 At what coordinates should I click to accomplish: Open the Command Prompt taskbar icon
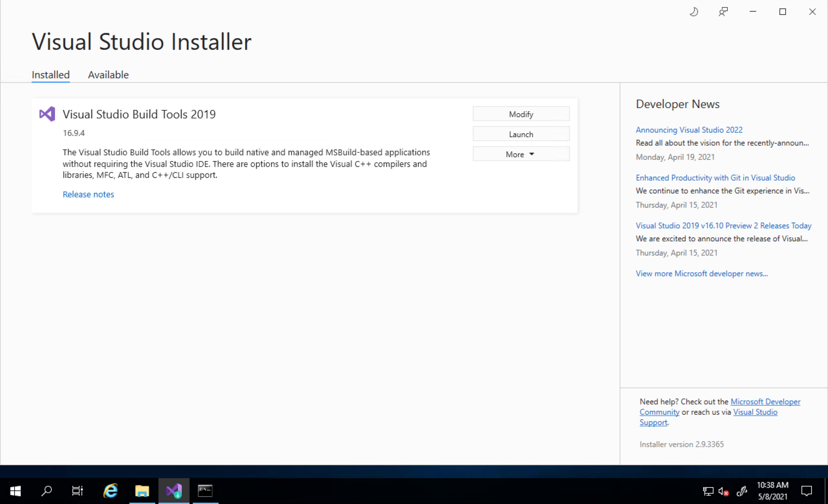205,491
